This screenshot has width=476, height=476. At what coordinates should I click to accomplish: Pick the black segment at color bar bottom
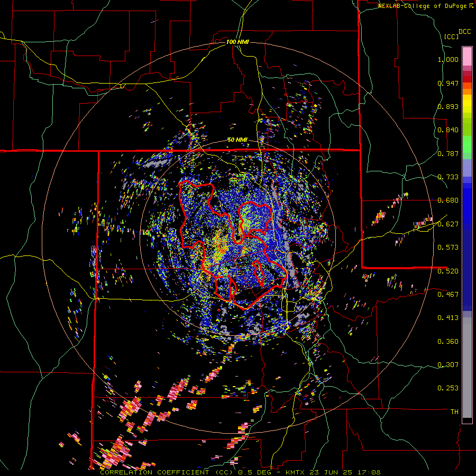point(467,420)
